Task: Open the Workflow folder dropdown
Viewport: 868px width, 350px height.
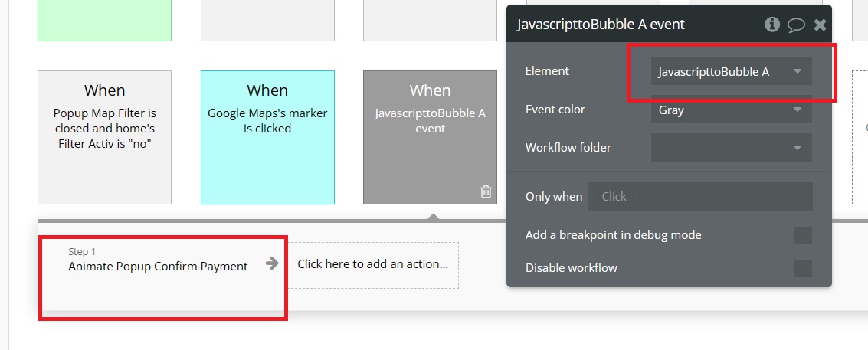Action: [x=732, y=147]
